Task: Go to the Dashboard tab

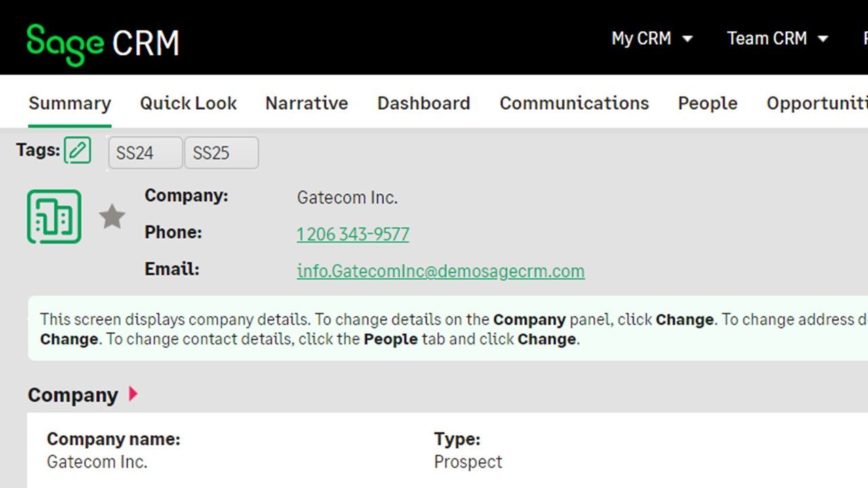Action: (424, 103)
